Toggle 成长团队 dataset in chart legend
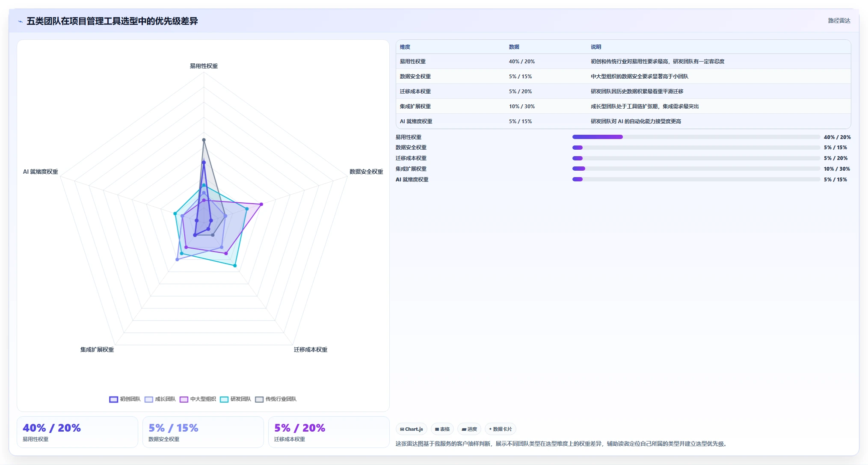 (x=160, y=399)
